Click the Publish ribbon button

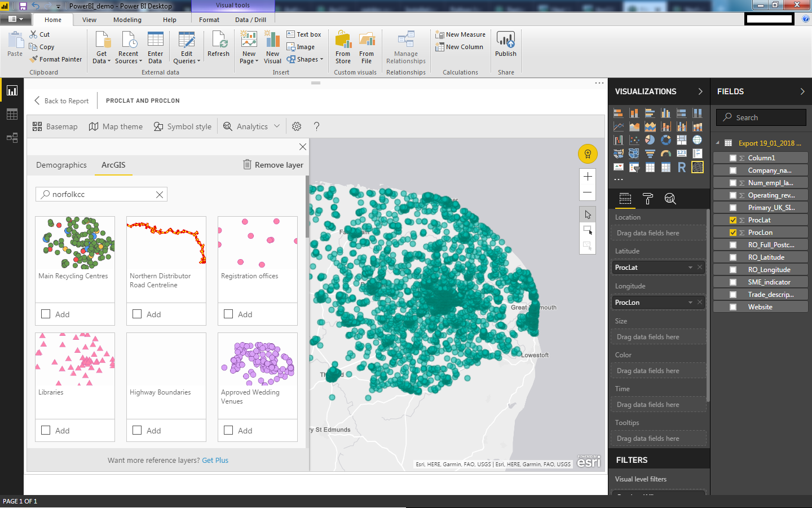(x=506, y=45)
